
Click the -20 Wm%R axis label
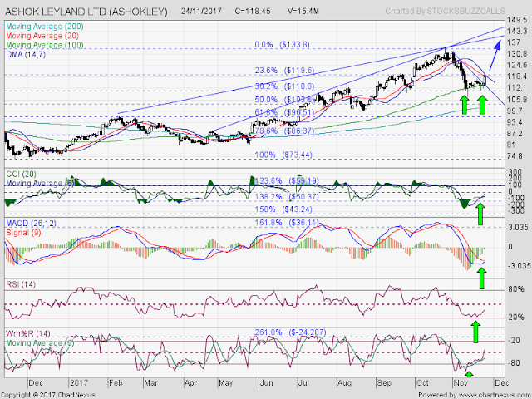515,340
